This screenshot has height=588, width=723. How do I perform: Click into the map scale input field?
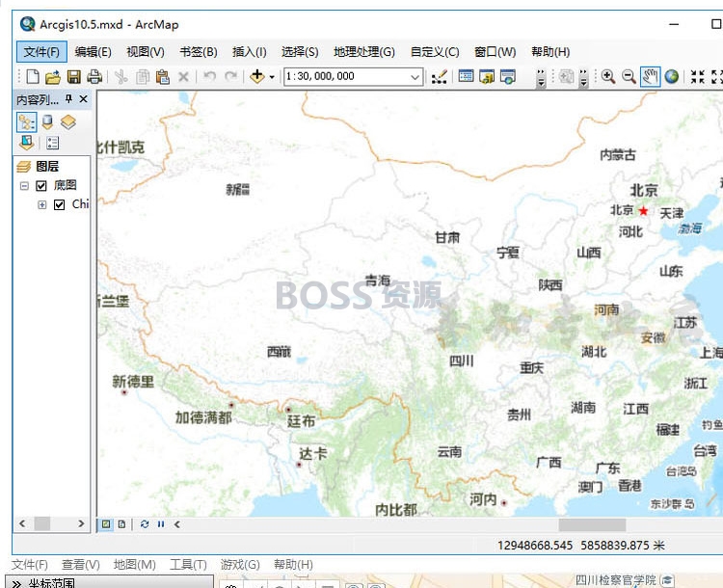coord(347,76)
